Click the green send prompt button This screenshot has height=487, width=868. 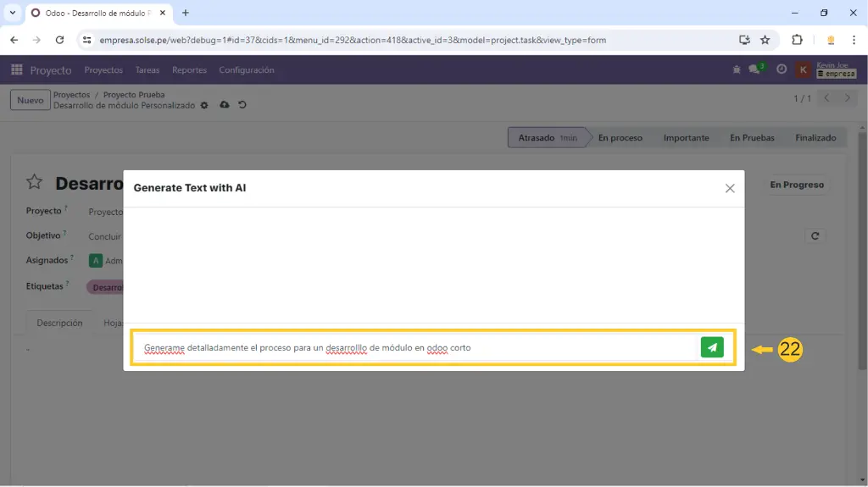pyautogui.click(x=712, y=347)
